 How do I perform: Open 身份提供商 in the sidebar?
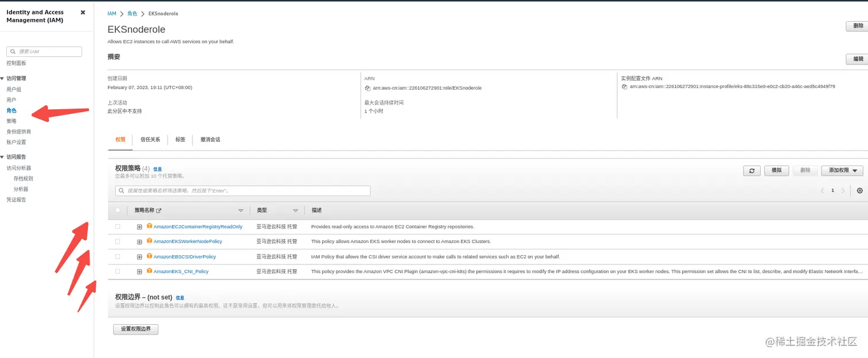tap(18, 132)
